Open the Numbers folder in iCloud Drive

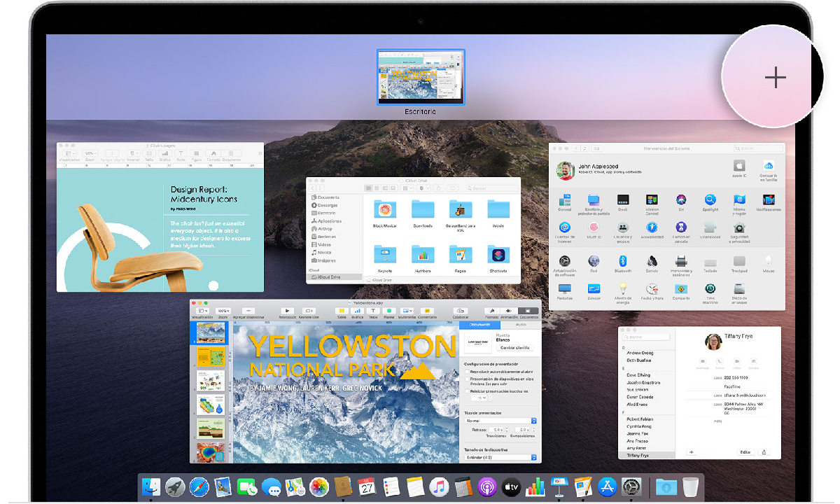click(423, 254)
